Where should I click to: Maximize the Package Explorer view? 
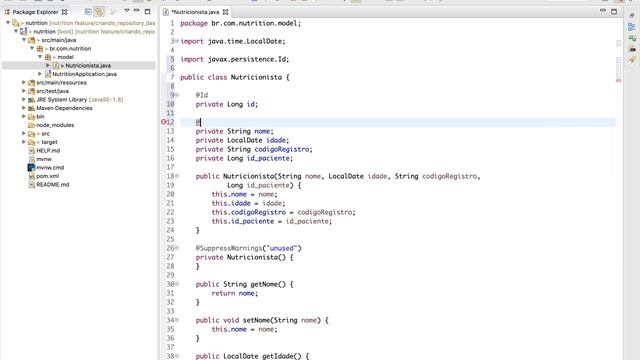tap(147, 11)
